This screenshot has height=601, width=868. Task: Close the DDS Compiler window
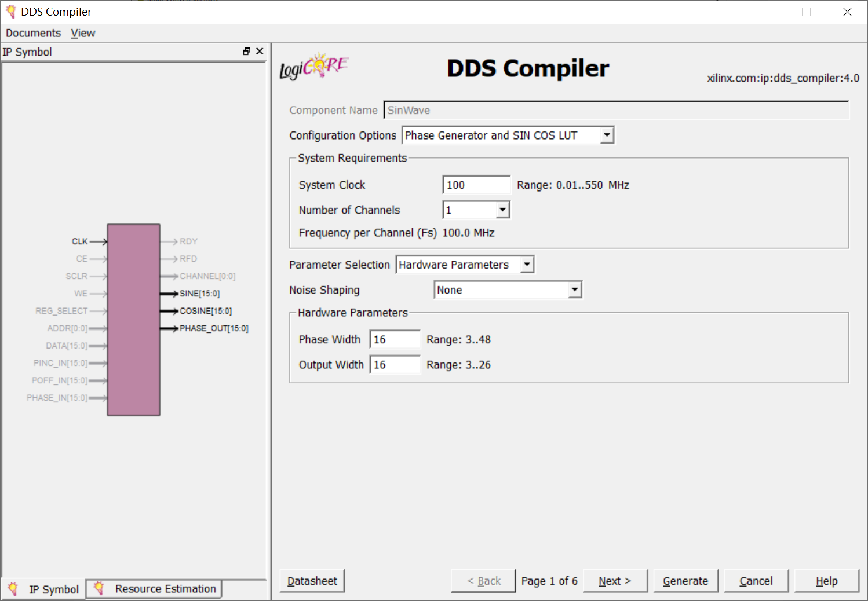[847, 12]
